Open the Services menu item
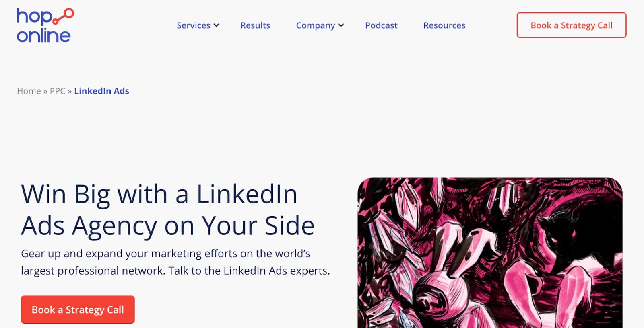 (x=193, y=25)
